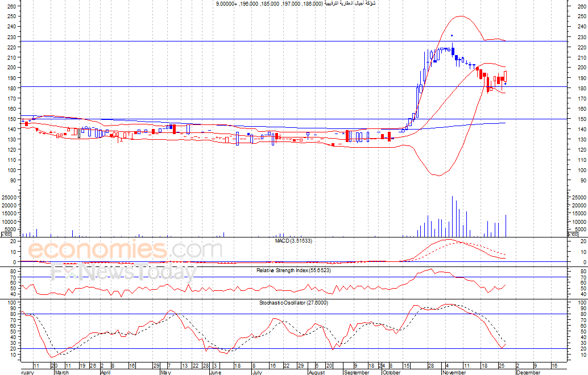The height and width of the screenshot is (375, 588).
Task: Click the Arabic company name in chart header
Action: coord(350,3)
